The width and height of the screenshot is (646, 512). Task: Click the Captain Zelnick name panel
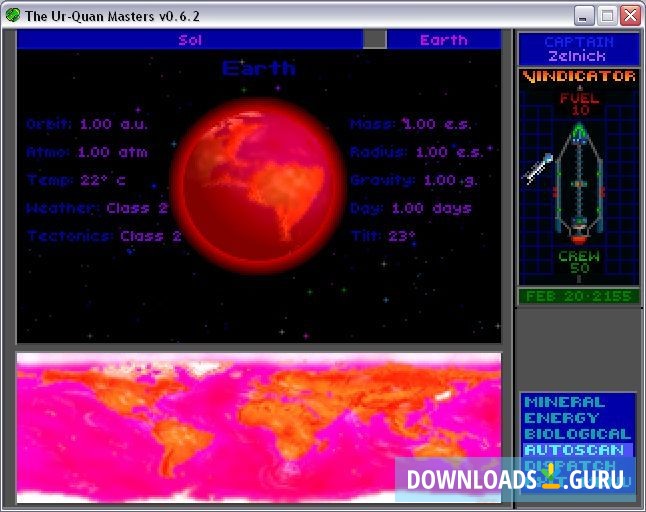coord(578,49)
